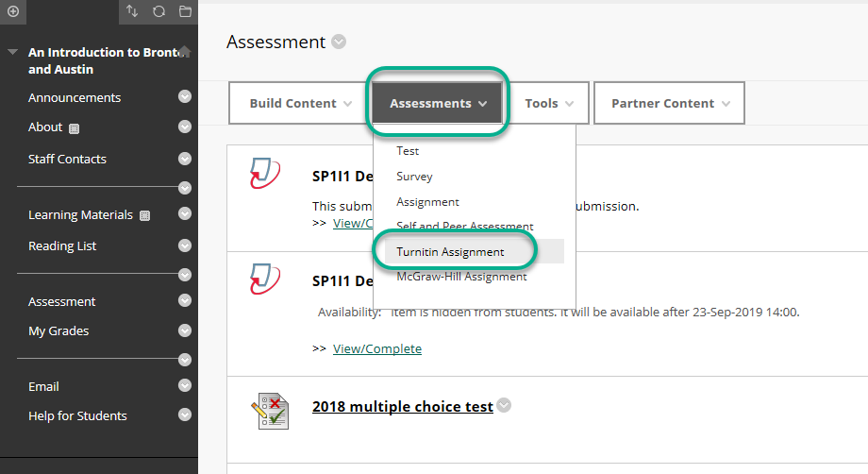Select Assignment from Assessments dropdown
The height and width of the screenshot is (474, 868).
(x=427, y=202)
